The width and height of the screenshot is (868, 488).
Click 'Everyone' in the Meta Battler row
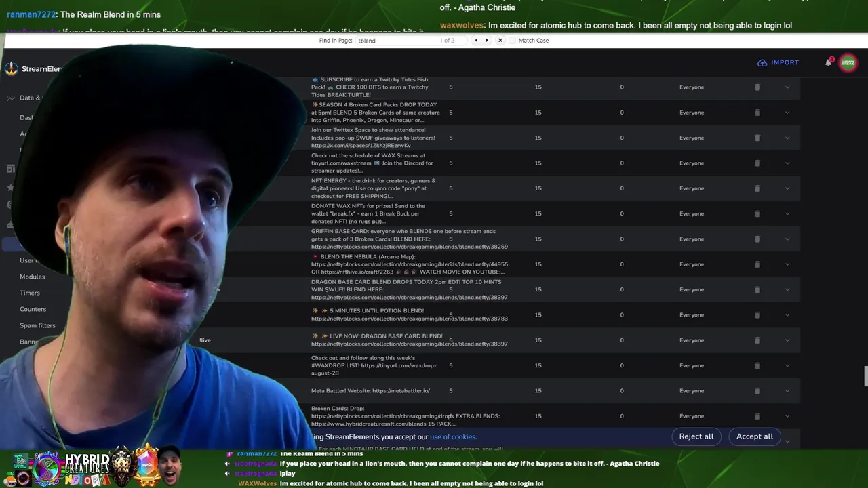pyautogui.click(x=692, y=391)
